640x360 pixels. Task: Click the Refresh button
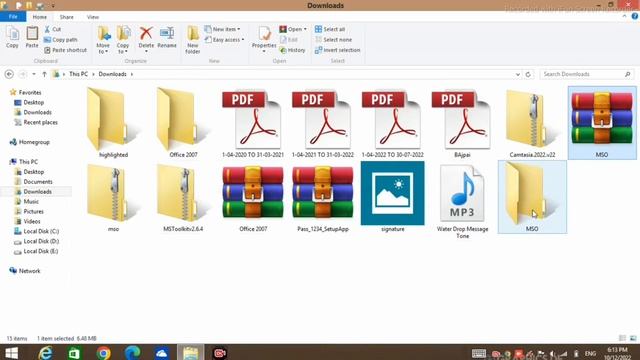coord(528,74)
